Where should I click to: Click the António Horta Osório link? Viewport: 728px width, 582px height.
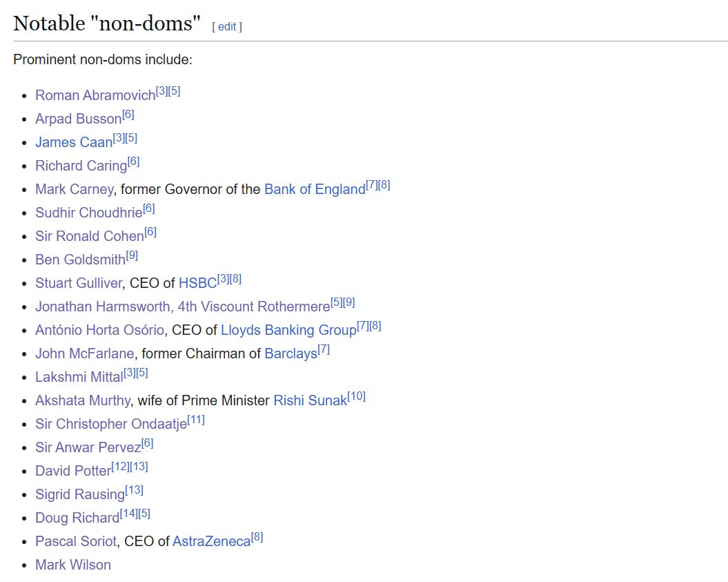[100, 330]
